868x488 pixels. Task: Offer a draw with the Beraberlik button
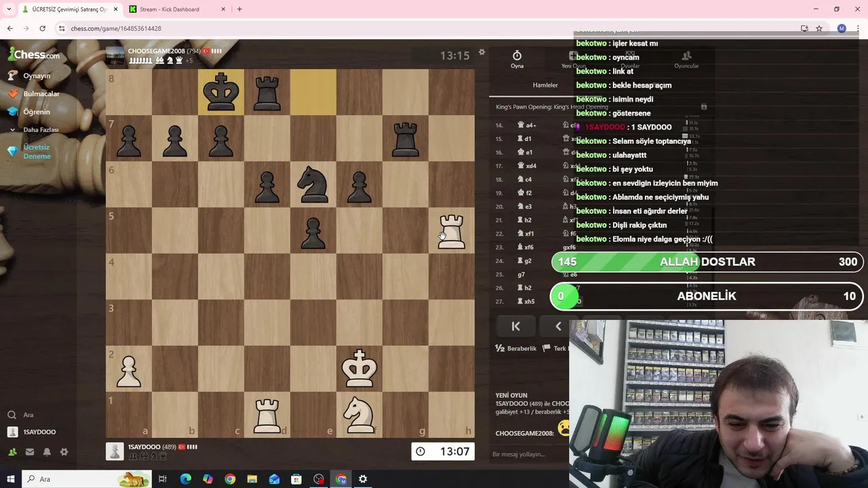516,348
